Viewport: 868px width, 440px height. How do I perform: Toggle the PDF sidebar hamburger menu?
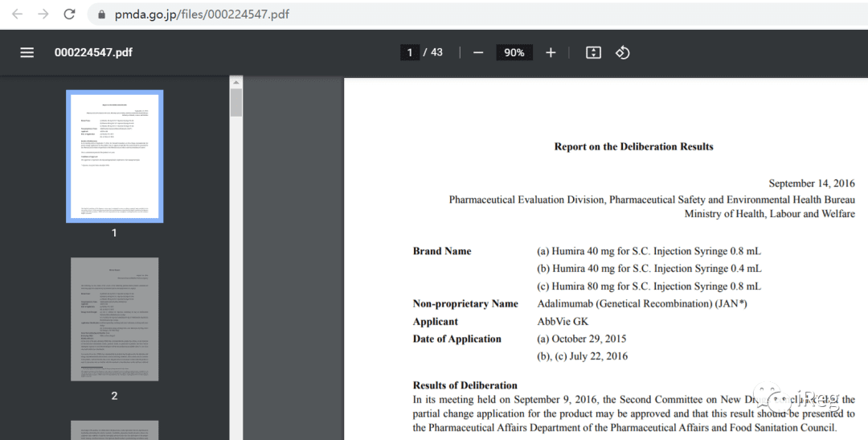(x=27, y=52)
